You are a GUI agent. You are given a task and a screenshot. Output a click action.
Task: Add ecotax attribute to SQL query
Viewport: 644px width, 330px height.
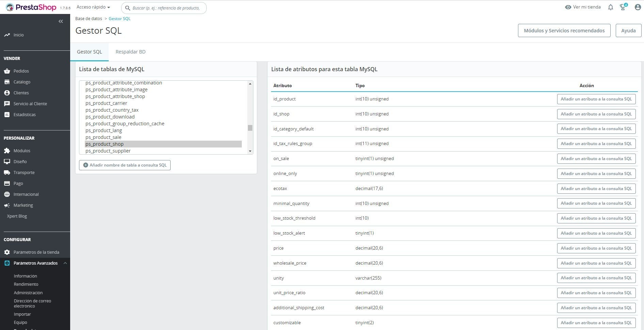(x=596, y=189)
